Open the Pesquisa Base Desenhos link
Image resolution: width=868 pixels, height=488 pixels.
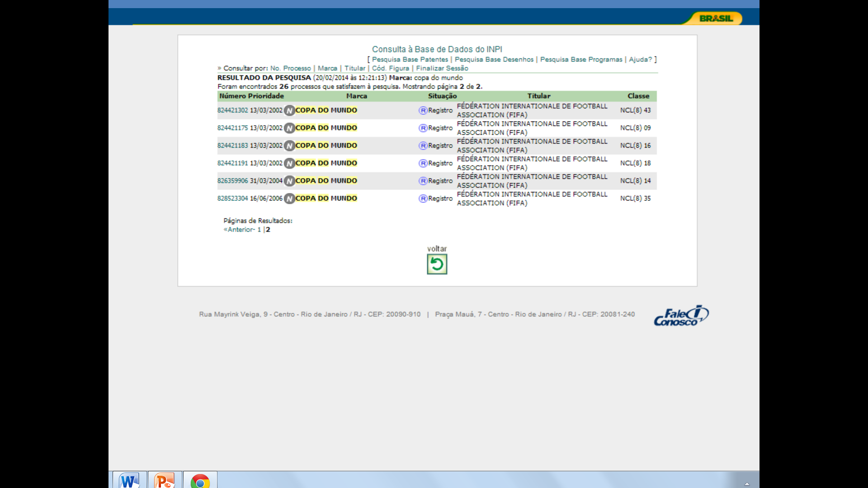pyautogui.click(x=494, y=60)
